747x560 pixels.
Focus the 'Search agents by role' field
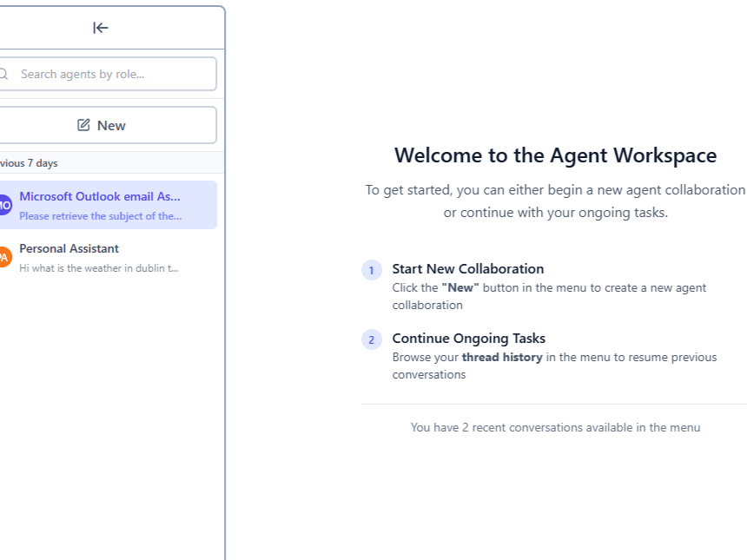tap(113, 74)
